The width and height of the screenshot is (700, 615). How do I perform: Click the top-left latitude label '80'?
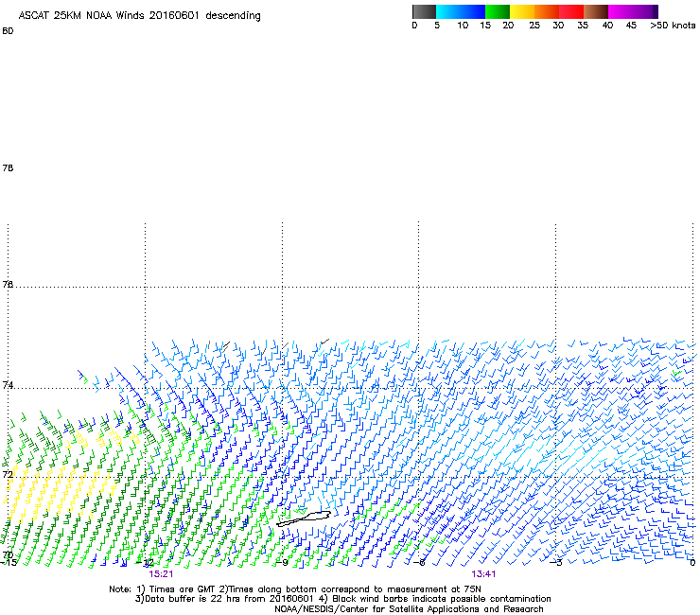click(x=8, y=31)
